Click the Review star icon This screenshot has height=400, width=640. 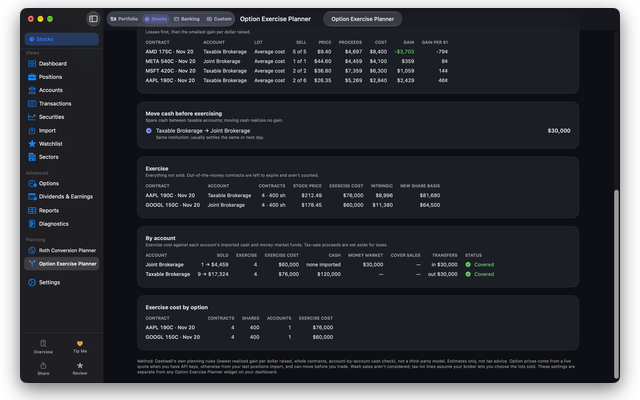click(80, 366)
